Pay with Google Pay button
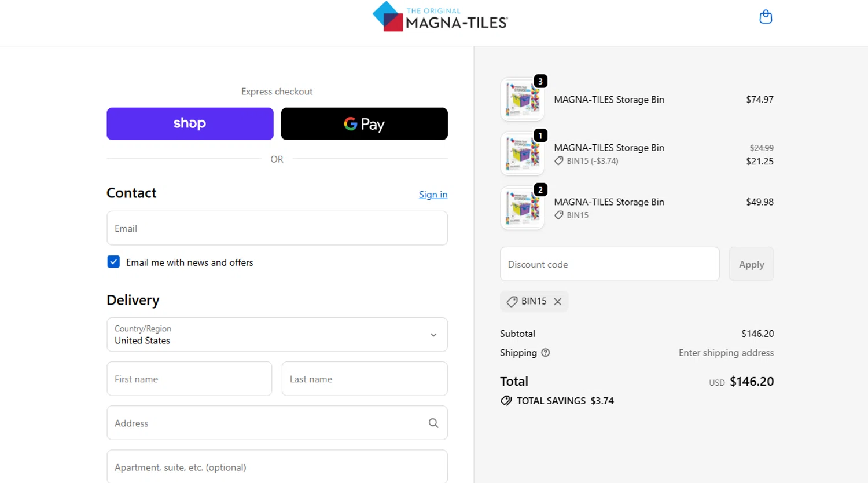Image resolution: width=868 pixels, height=483 pixels. [365, 123]
